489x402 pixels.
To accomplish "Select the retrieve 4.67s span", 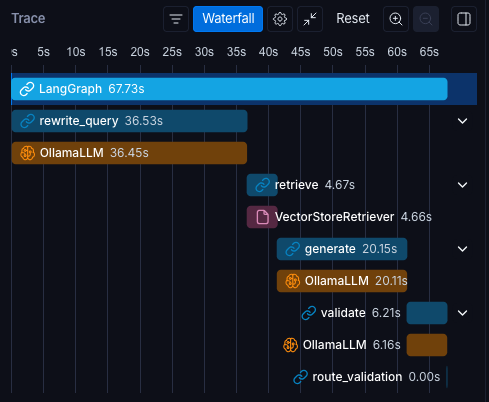I will point(262,185).
